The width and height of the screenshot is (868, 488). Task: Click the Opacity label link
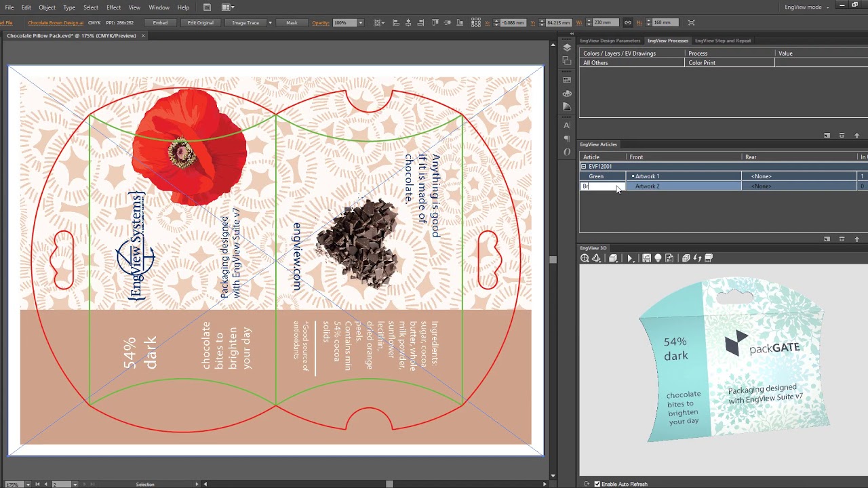pyautogui.click(x=320, y=23)
